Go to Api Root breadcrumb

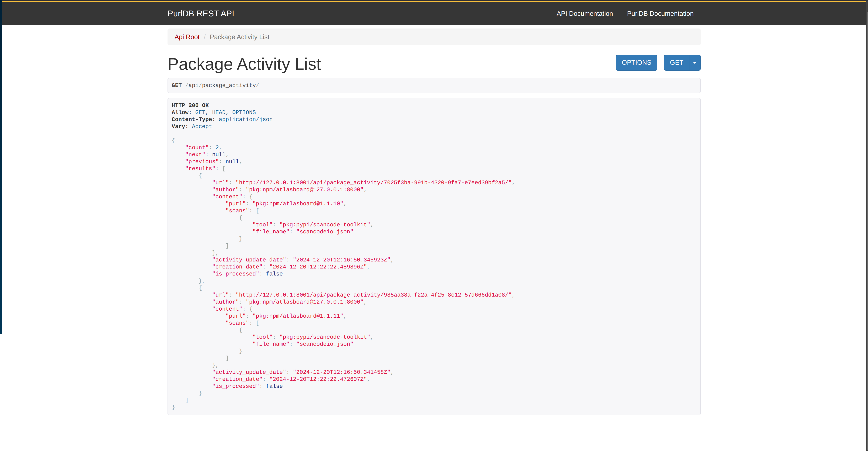187,37
